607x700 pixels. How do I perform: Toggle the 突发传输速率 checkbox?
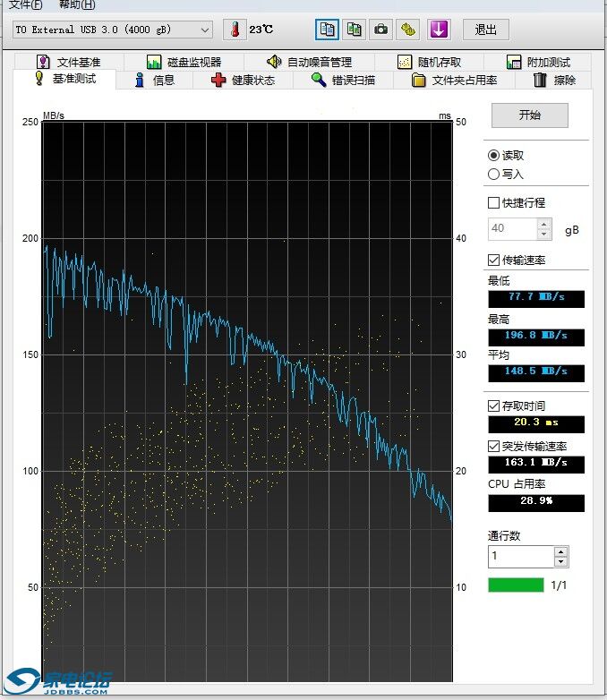[x=493, y=446]
